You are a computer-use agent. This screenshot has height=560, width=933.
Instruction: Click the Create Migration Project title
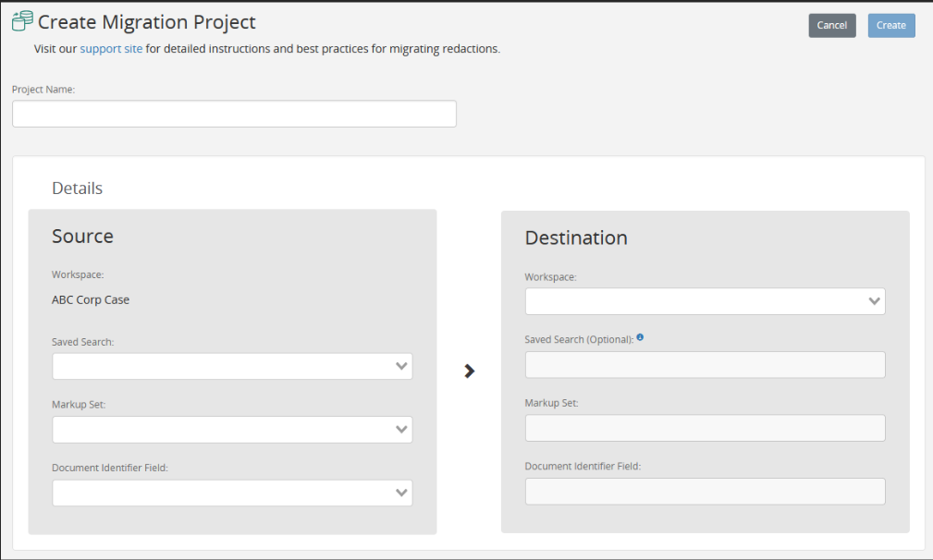click(x=148, y=21)
